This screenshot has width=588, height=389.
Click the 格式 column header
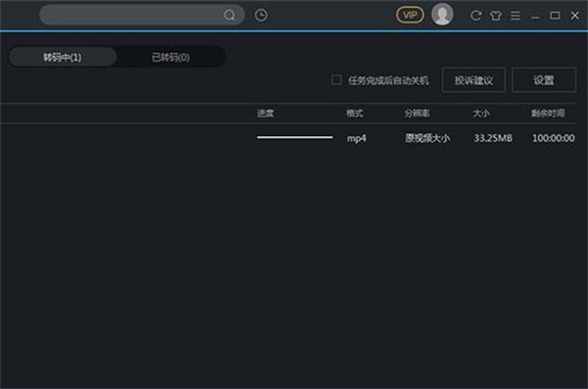(x=355, y=114)
